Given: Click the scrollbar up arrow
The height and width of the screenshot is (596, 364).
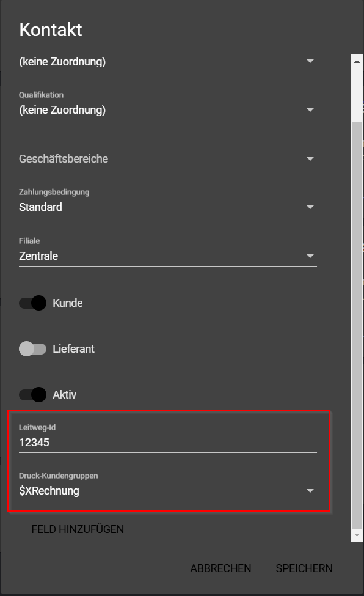Looking at the screenshot, I should coord(357,61).
